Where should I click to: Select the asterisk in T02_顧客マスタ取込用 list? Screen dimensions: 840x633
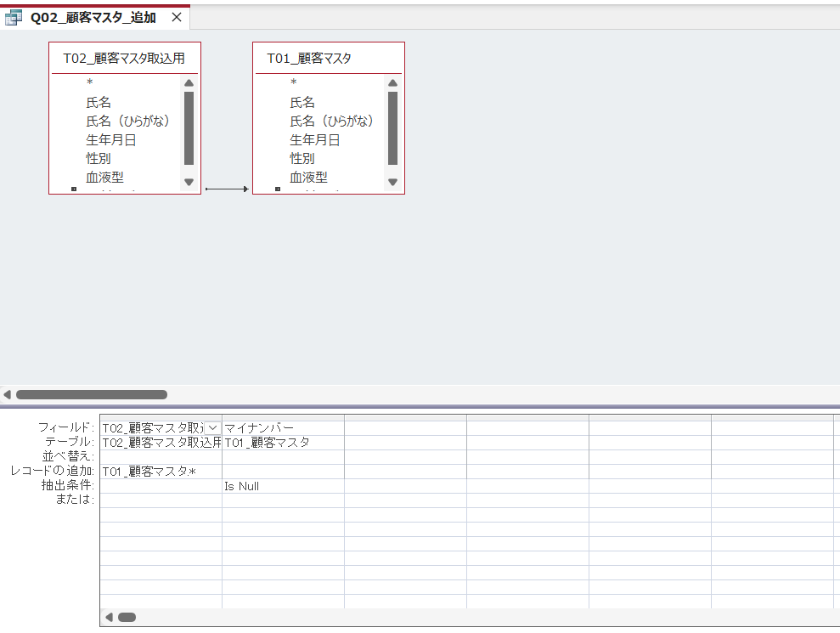pos(89,82)
